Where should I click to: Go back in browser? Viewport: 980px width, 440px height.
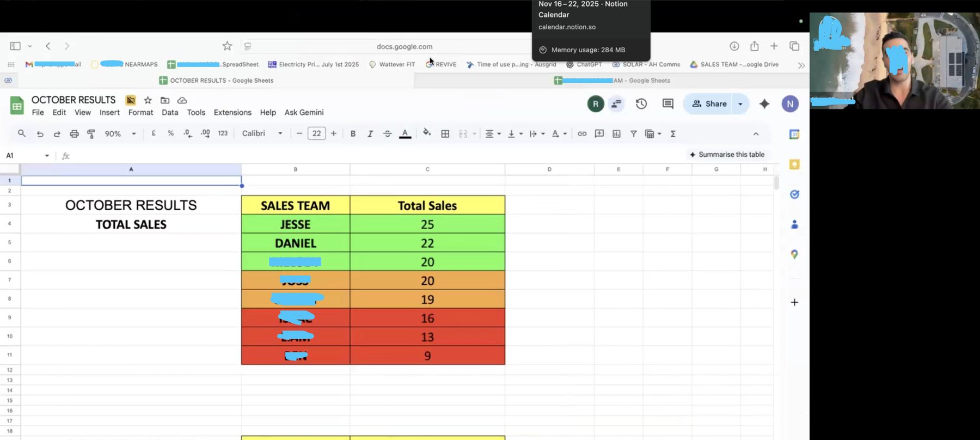pyautogui.click(x=48, y=46)
